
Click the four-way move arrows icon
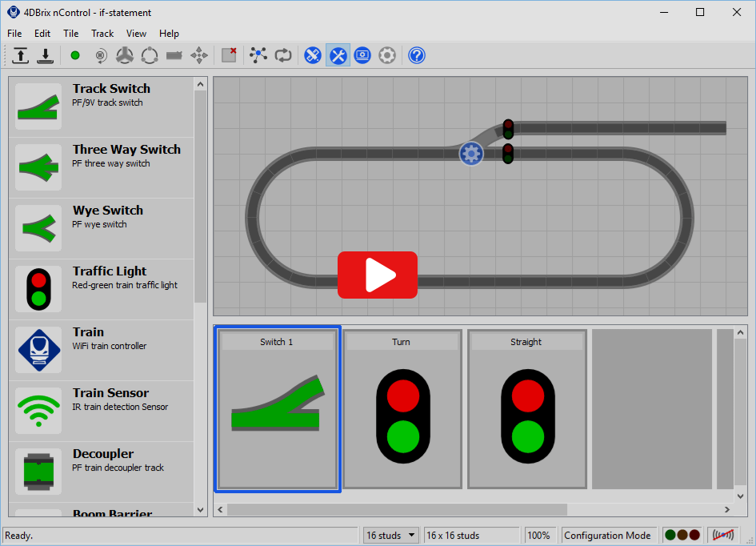[199, 55]
